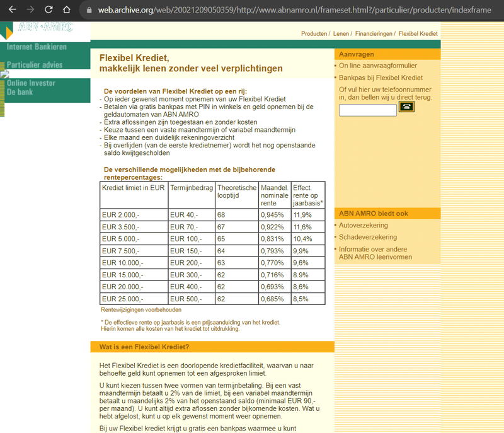Select table cell EUR 15.000,-
The width and height of the screenshot is (504, 433).
134,275
